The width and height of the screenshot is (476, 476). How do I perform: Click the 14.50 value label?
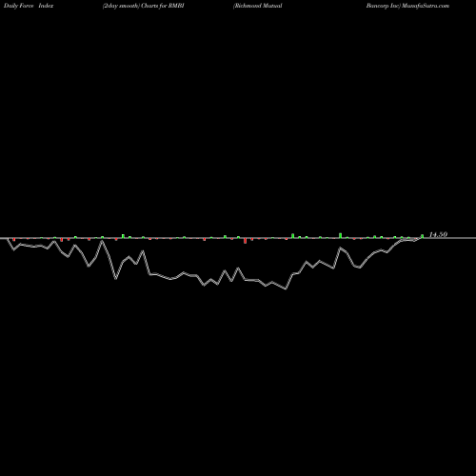438,234
